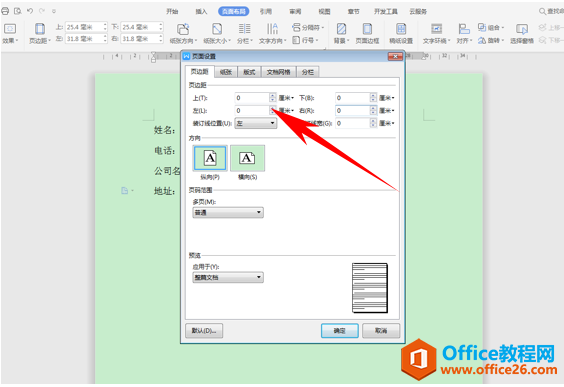Switch to the 开始 ribbon tab
The image size is (564, 387).
(172, 12)
